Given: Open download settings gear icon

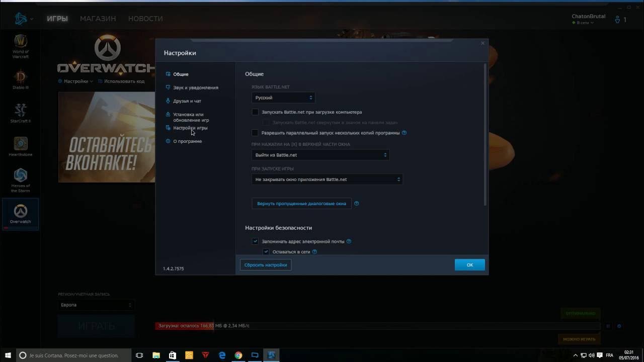Looking at the screenshot, I should coord(619,326).
